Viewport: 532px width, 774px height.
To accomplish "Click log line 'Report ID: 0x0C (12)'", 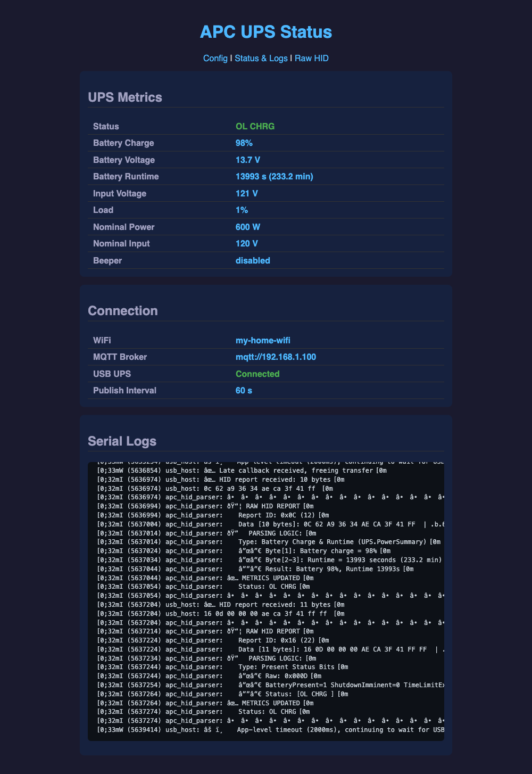I will tap(213, 515).
